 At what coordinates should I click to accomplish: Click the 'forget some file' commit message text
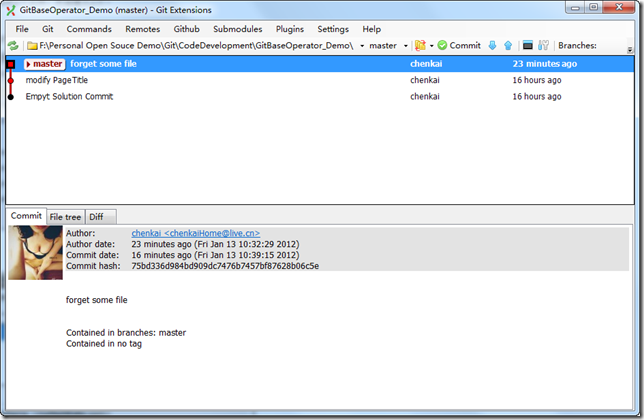tap(97, 300)
